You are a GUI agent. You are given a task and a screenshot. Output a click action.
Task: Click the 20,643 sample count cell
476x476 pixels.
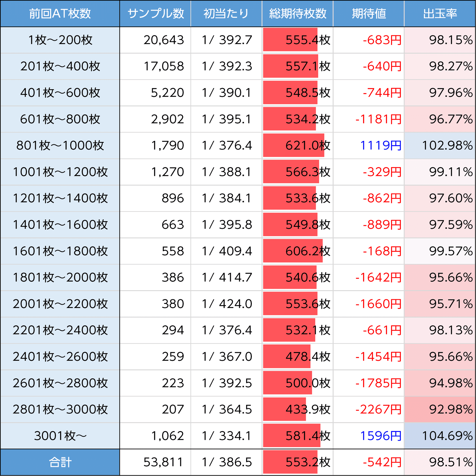[x=164, y=40]
